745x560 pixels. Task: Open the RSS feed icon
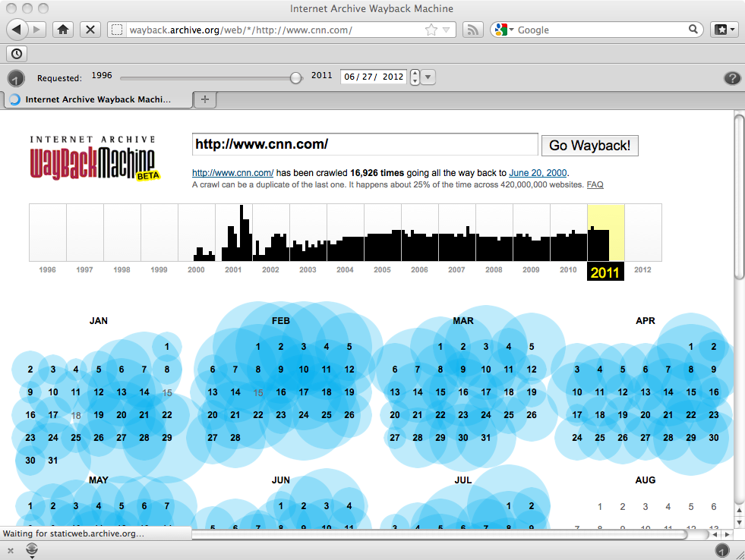pos(472,30)
